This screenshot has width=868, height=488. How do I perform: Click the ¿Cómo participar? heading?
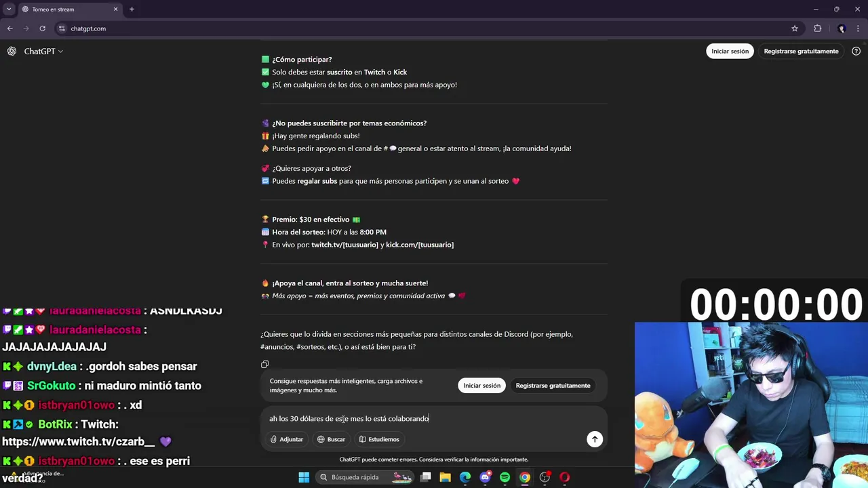click(x=302, y=60)
